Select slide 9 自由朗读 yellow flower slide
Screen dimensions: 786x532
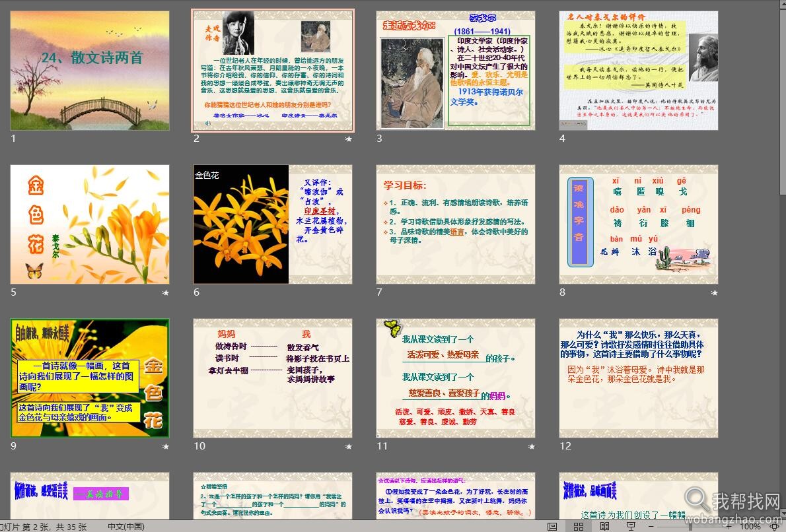coord(90,378)
